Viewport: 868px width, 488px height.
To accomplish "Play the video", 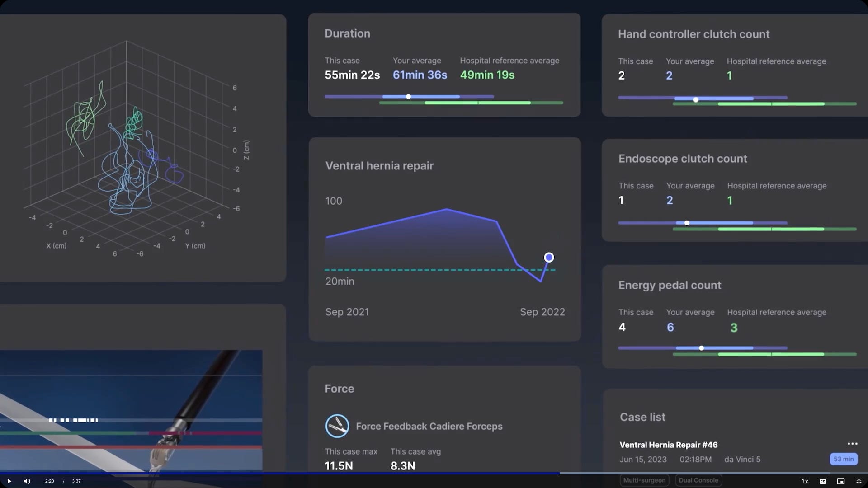I will 9,481.
